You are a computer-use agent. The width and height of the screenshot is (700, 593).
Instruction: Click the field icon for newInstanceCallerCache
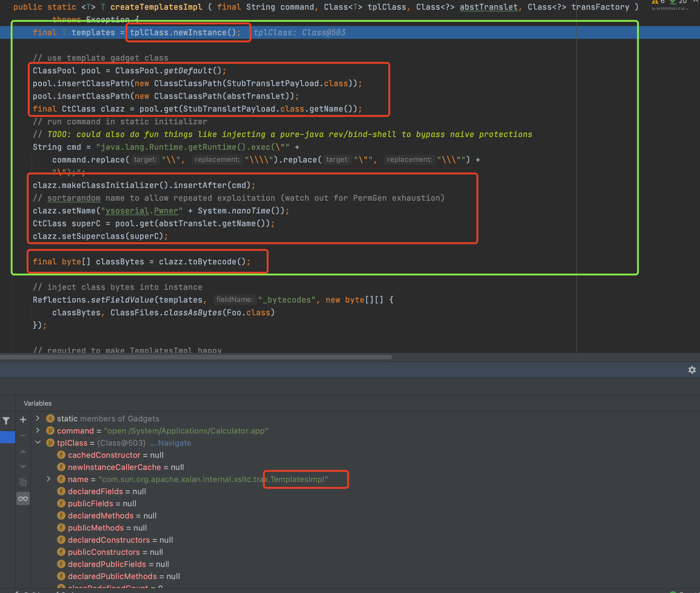pyautogui.click(x=61, y=467)
